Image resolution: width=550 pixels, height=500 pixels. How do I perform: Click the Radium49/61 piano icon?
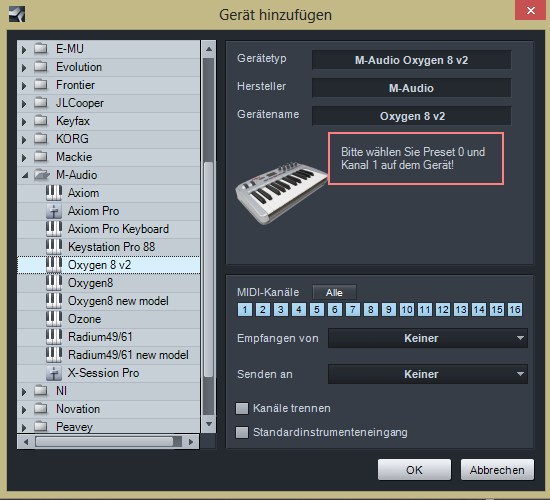coord(54,337)
